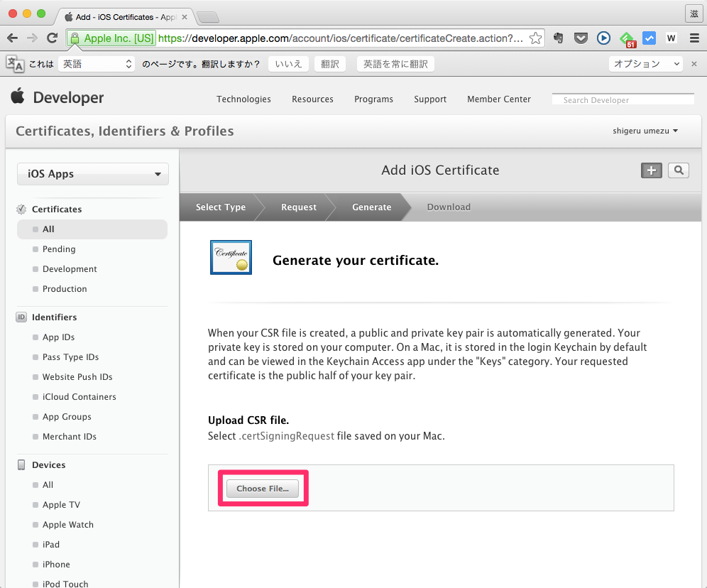The image size is (707, 588).
Task: Click the Chrome profile button at top right
Action: point(694,13)
